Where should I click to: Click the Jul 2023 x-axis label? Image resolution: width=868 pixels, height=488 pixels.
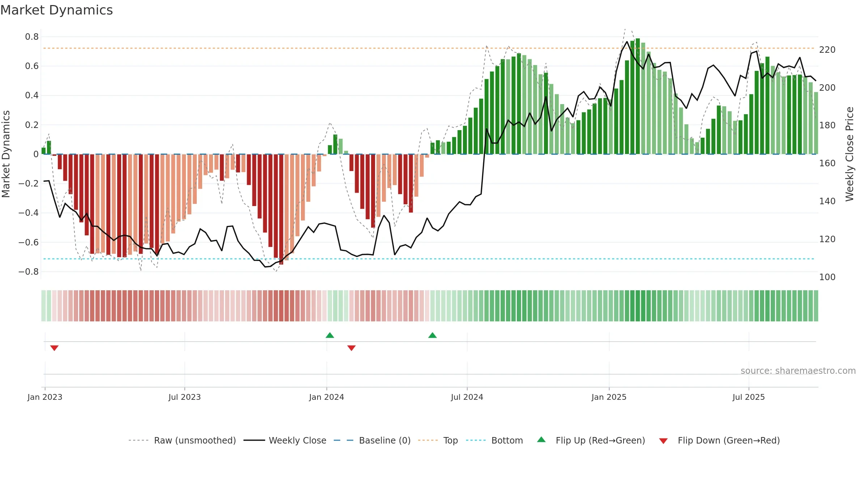click(184, 397)
